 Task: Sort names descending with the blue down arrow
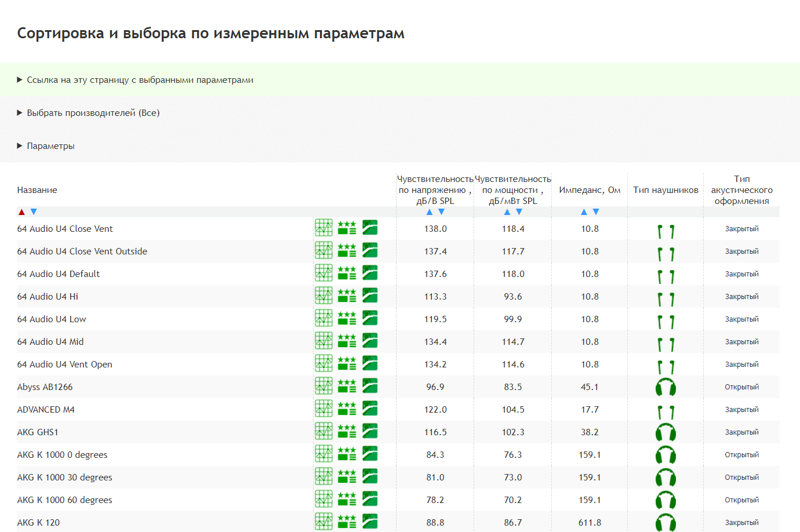click(x=34, y=212)
